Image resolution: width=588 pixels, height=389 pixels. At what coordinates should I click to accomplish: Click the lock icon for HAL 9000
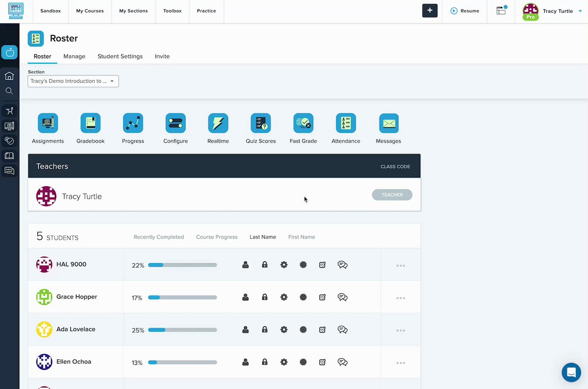pyautogui.click(x=265, y=265)
